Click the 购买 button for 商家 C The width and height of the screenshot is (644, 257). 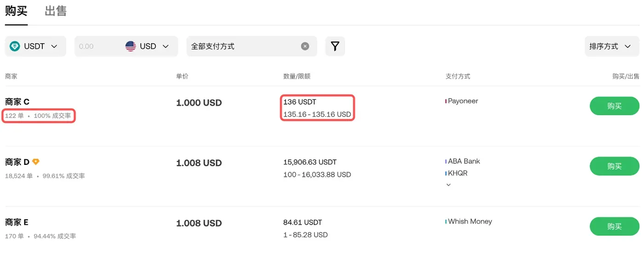pyautogui.click(x=615, y=106)
